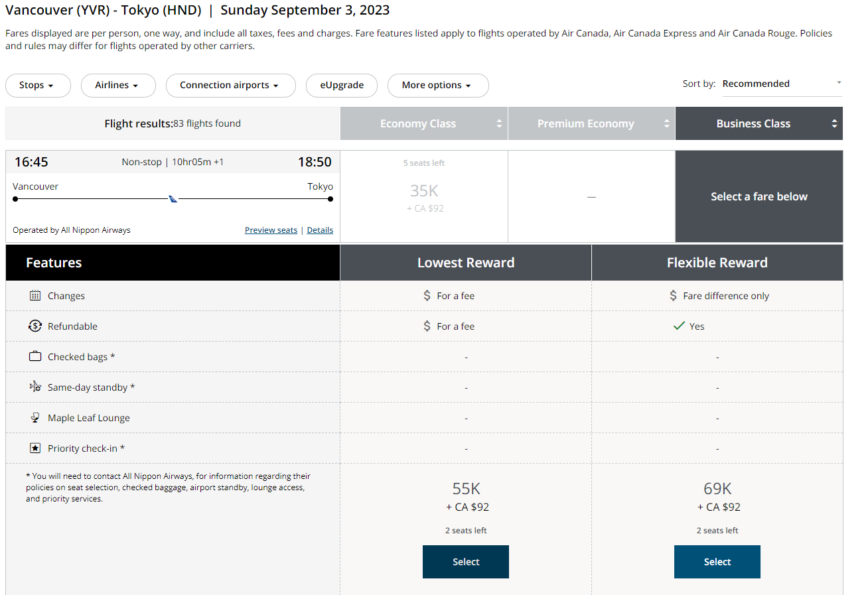This screenshot has height=595, width=868.
Task: Click the Business Class sort arrows
Action: click(835, 123)
